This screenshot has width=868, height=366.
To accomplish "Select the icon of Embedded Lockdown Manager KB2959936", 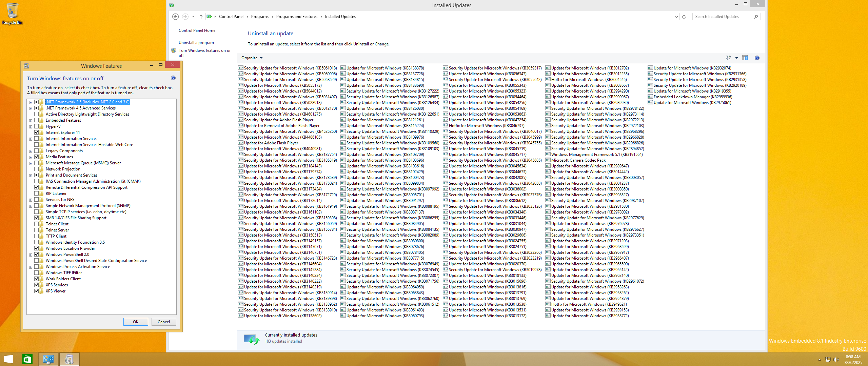I will (650, 97).
